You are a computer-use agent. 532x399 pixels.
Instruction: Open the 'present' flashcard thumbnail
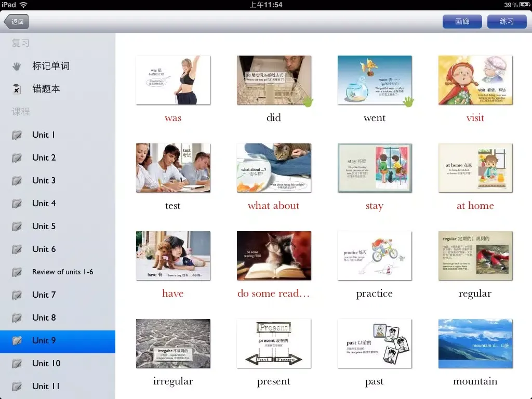[x=274, y=344]
